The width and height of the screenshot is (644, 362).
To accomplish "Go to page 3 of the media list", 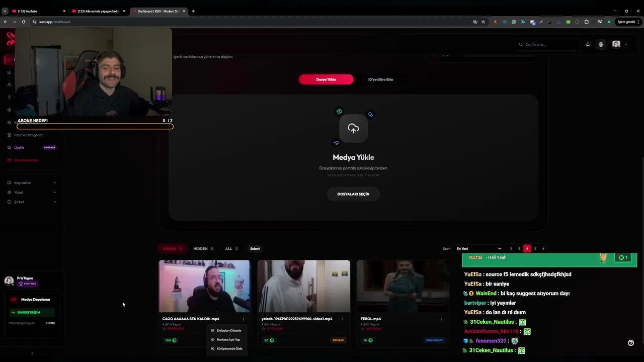I will click(519, 248).
